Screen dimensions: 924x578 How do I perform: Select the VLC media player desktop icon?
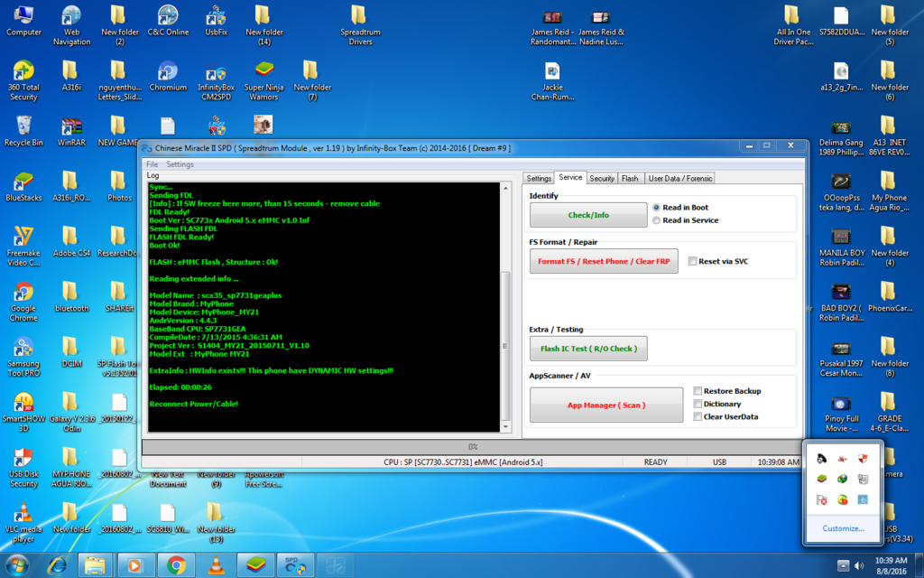click(23, 523)
